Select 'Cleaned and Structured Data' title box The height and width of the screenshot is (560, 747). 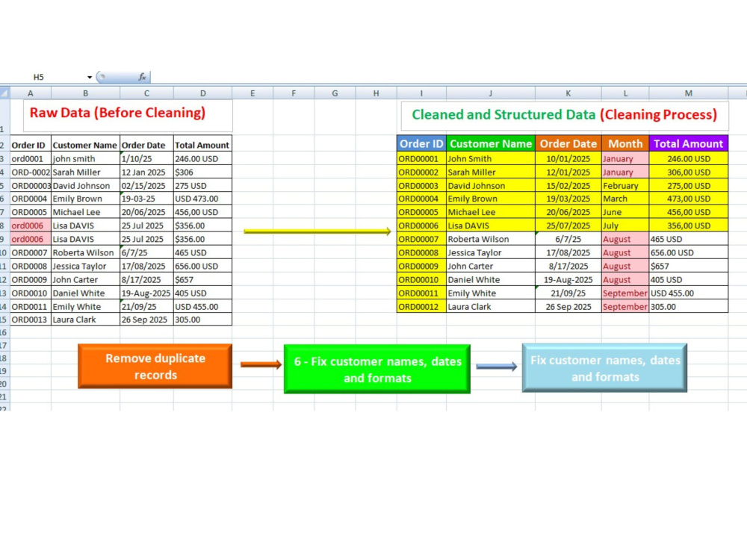click(565, 116)
